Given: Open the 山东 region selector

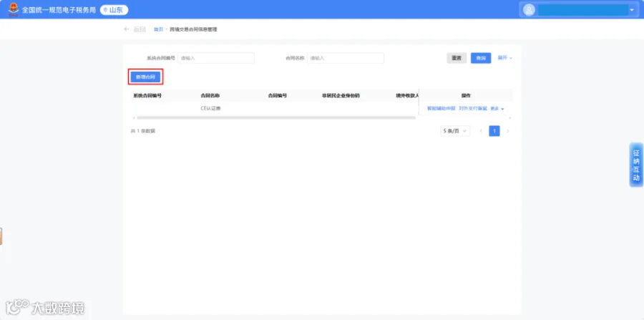Looking at the screenshot, I should point(114,10).
